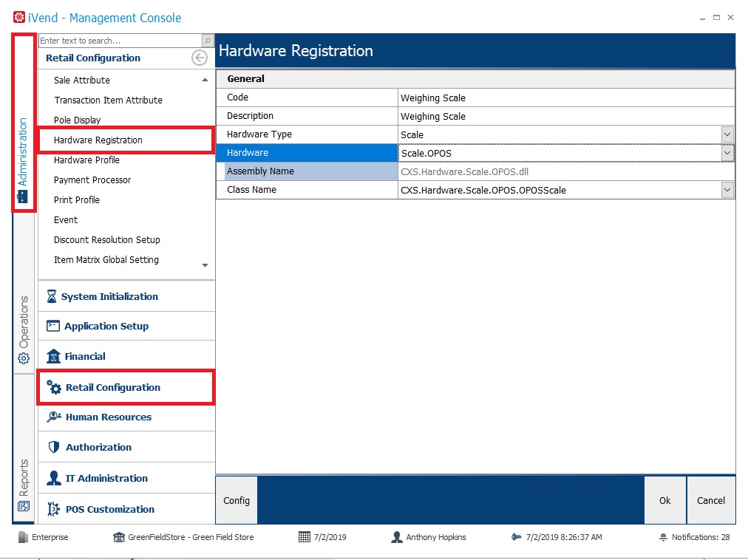Click the Retail Configuration panel header
The height and width of the screenshot is (560, 748).
tap(93, 58)
